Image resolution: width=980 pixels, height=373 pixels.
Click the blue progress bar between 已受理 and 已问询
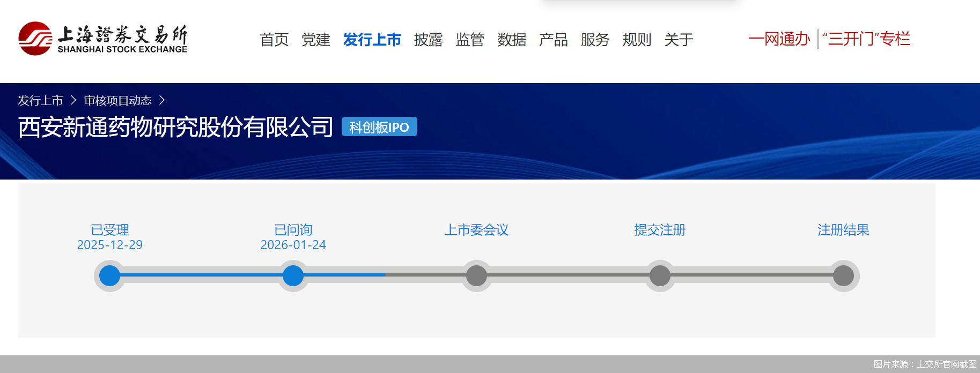point(202,275)
